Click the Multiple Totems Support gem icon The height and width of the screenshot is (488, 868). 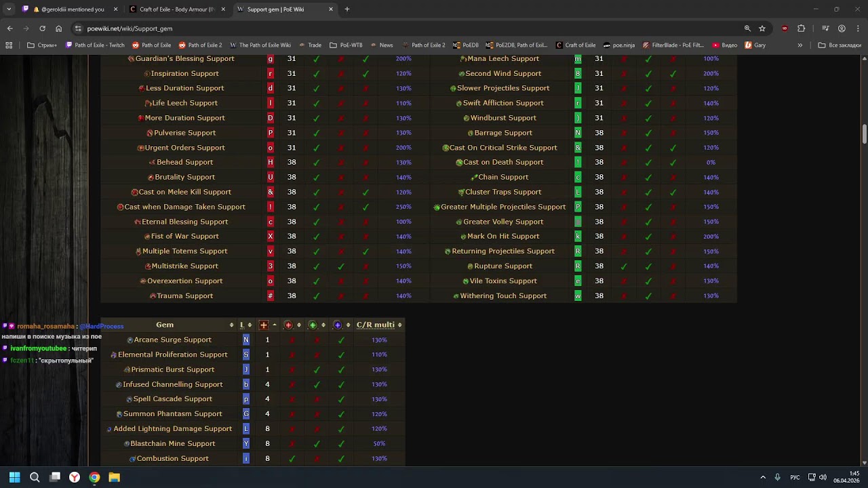(138, 251)
